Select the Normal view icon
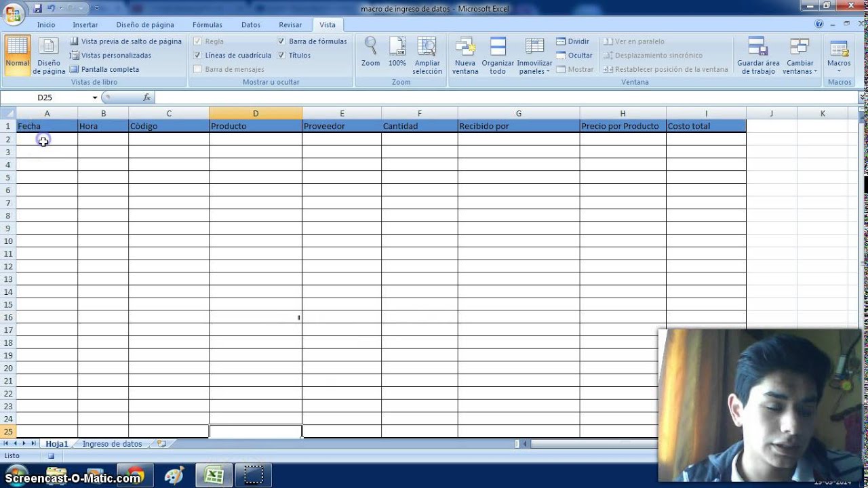The image size is (868, 488). 17,54
